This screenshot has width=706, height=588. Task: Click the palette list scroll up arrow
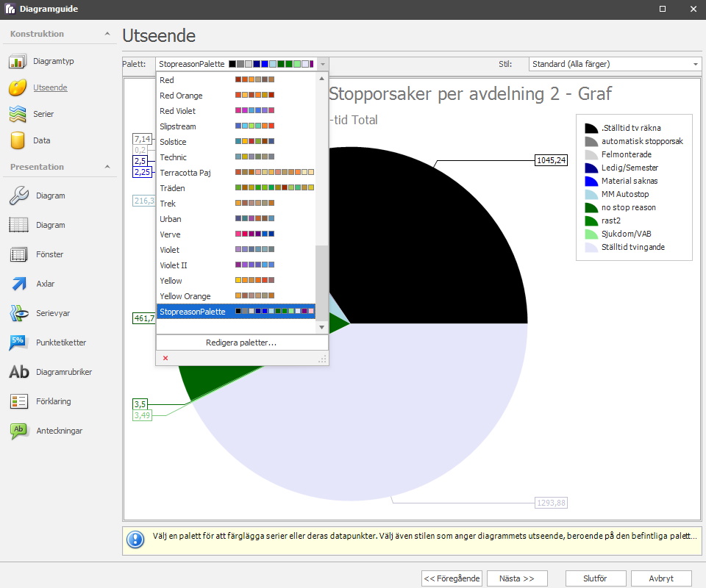point(321,79)
